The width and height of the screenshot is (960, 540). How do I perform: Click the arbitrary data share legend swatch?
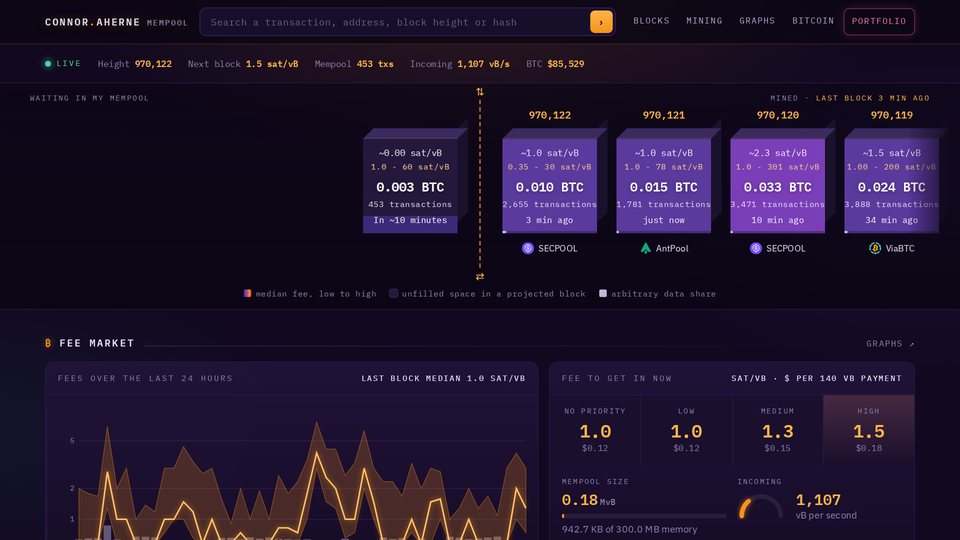point(602,293)
